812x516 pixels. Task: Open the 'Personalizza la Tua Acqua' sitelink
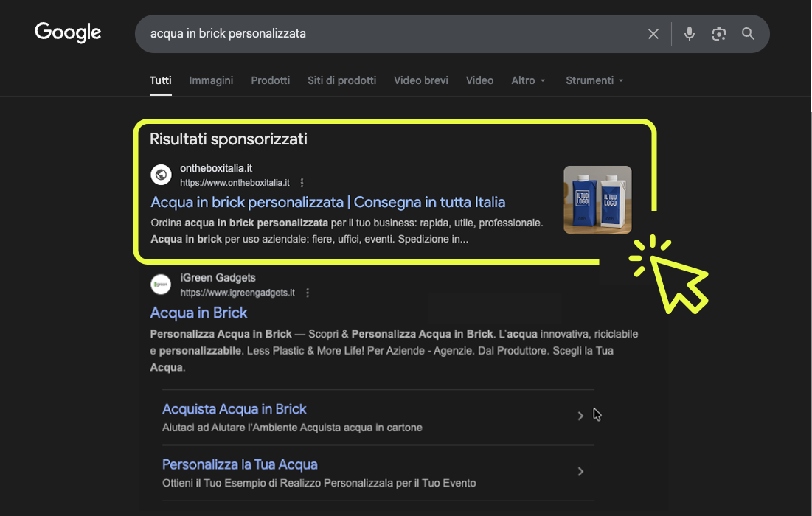[x=240, y=464]
